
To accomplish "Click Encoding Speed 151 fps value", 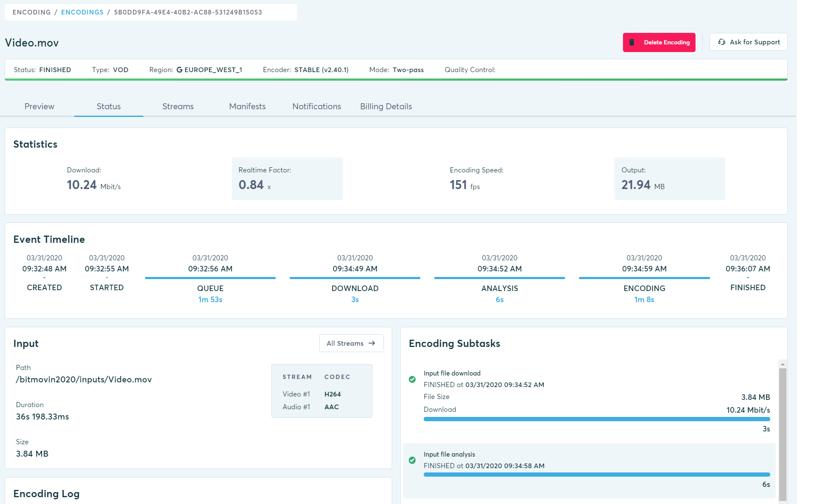I will (x=465, y=185).
